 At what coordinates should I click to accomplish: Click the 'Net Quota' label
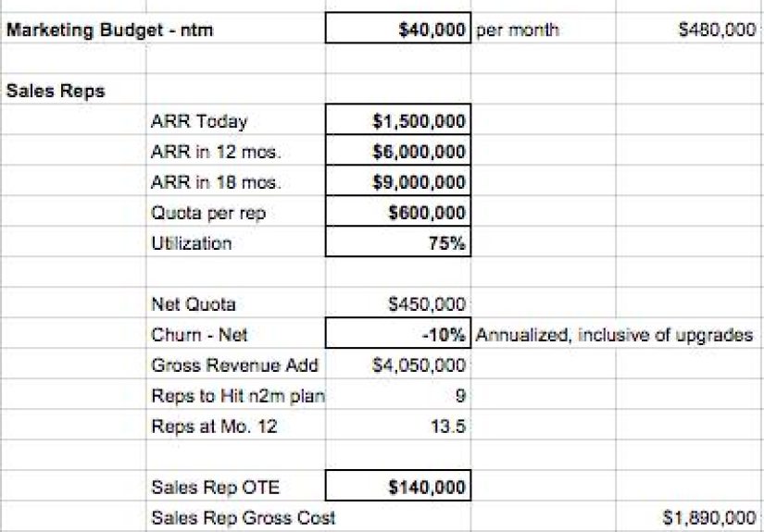(x=194, y=304)
